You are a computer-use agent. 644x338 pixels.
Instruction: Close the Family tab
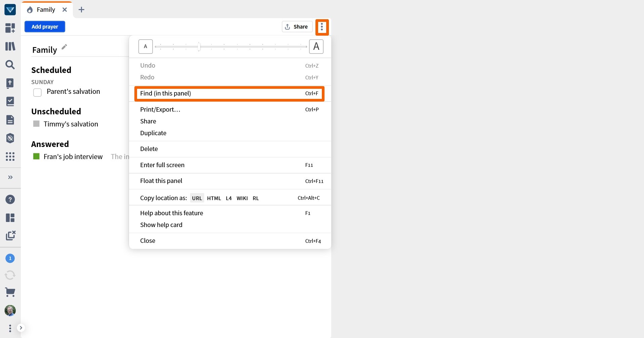pyautogui.click(x=65, y=10)
